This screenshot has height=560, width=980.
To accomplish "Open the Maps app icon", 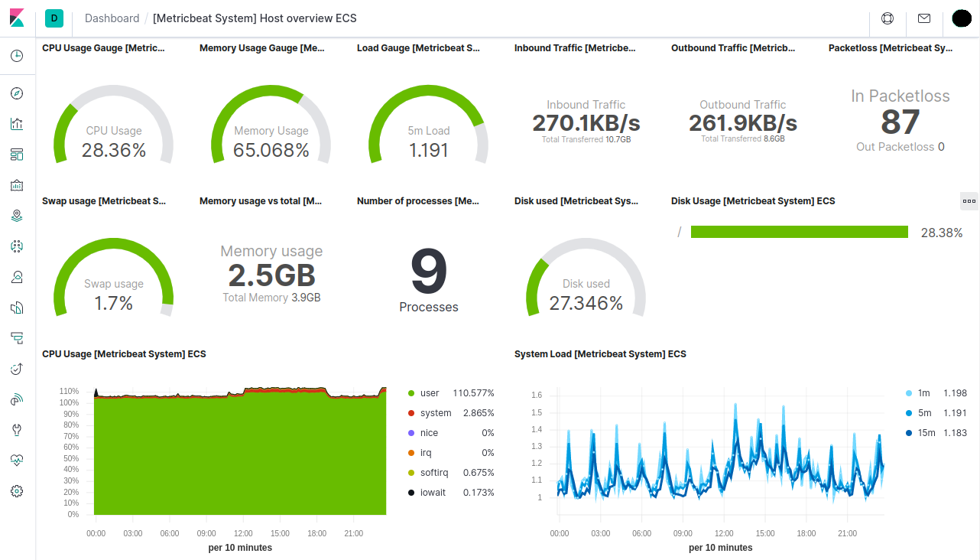I will (17, 216).
